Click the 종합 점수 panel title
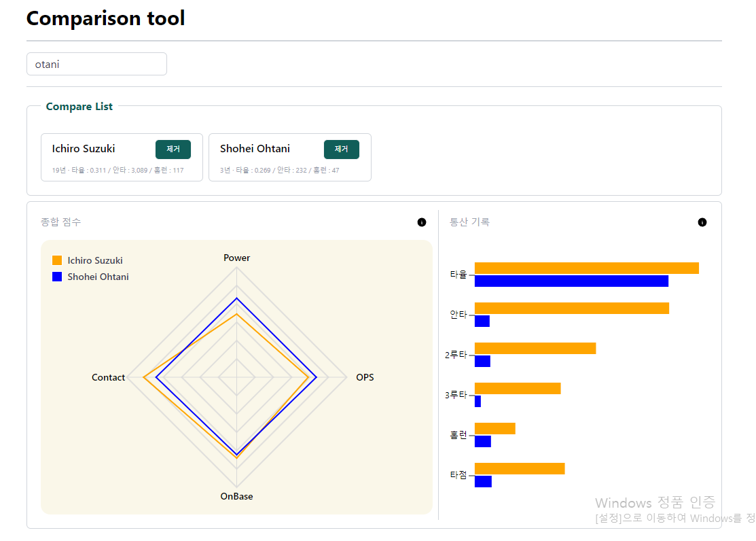Image resolution: width=756 pixels, height=541 pixels. (58, 222)
